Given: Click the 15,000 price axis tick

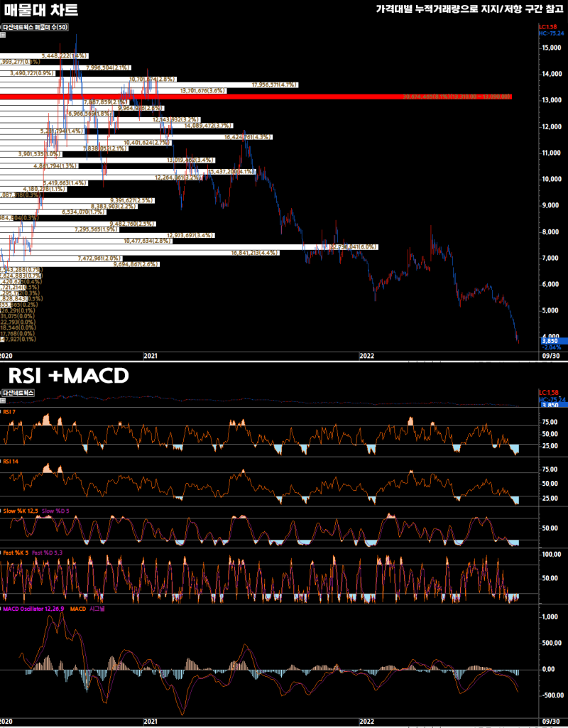Looking at the screenshot, I should tap(551, 48).
